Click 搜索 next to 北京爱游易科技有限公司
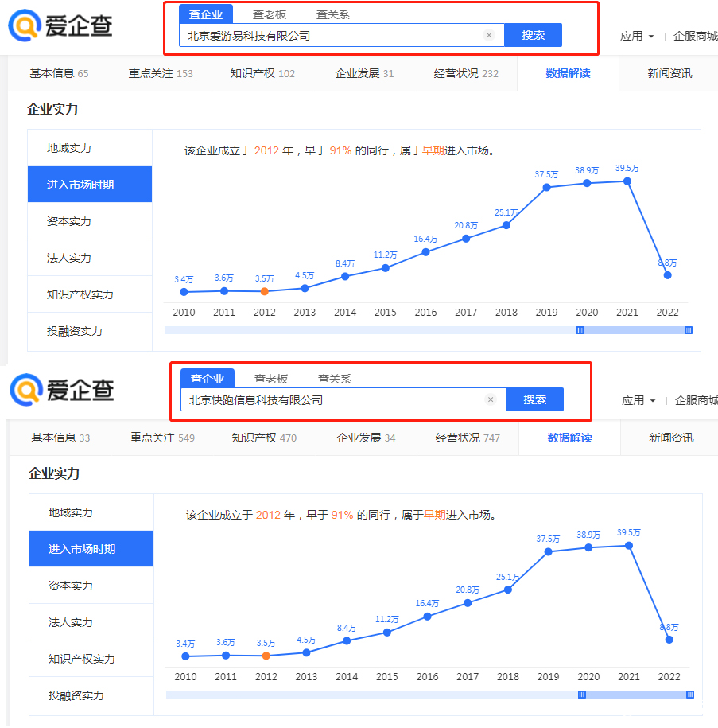The width and height of the screenshot is (718, 728). [533, 35]
